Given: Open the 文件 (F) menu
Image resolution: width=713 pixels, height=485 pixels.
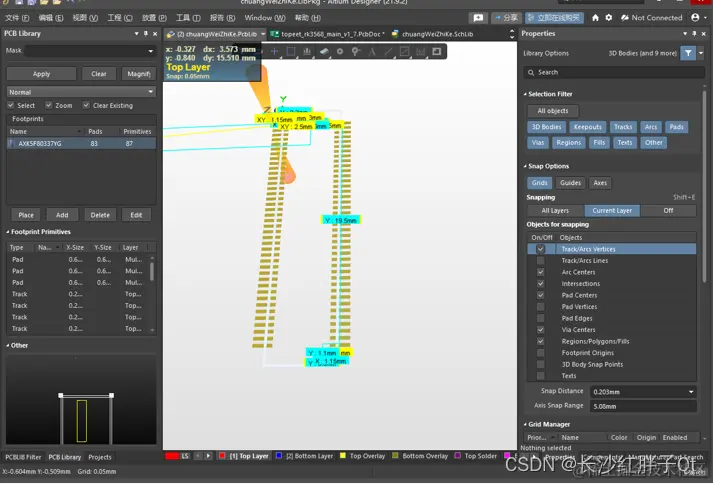Looking at the screenshot, I should tap(17, 18).
